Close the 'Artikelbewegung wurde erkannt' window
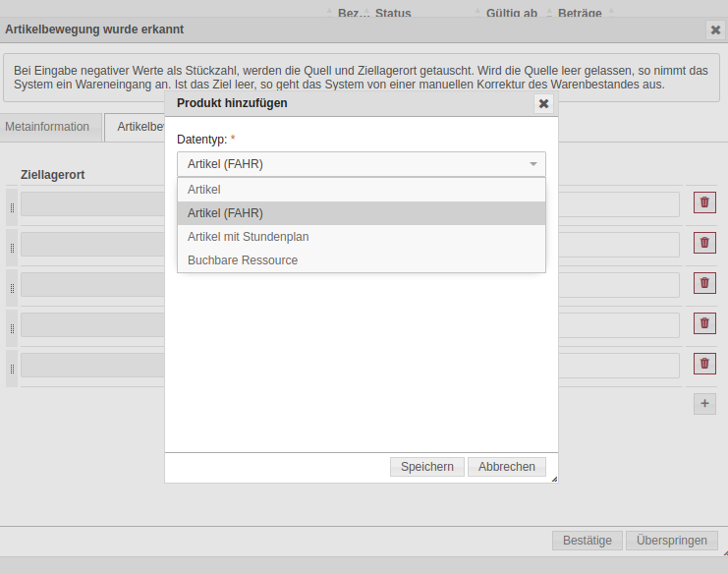Screen dimensions: 728x574 click(715, 29)
